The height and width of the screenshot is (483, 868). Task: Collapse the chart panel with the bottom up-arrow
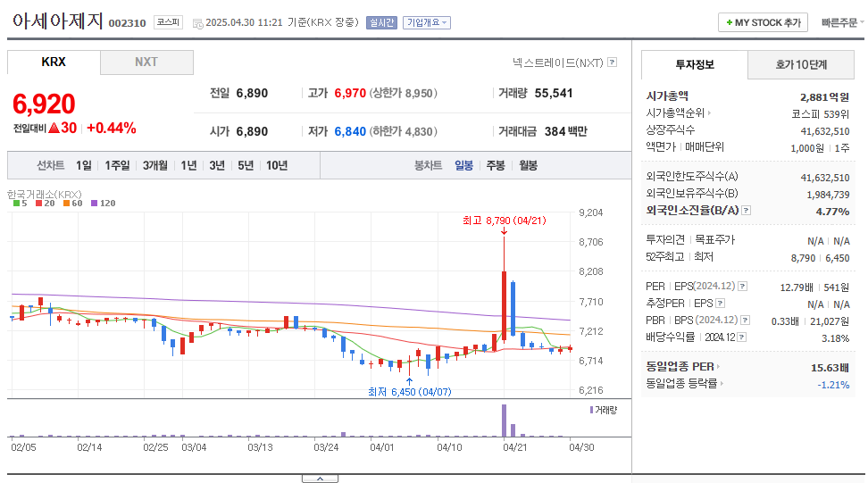click(x=320, y=479)
